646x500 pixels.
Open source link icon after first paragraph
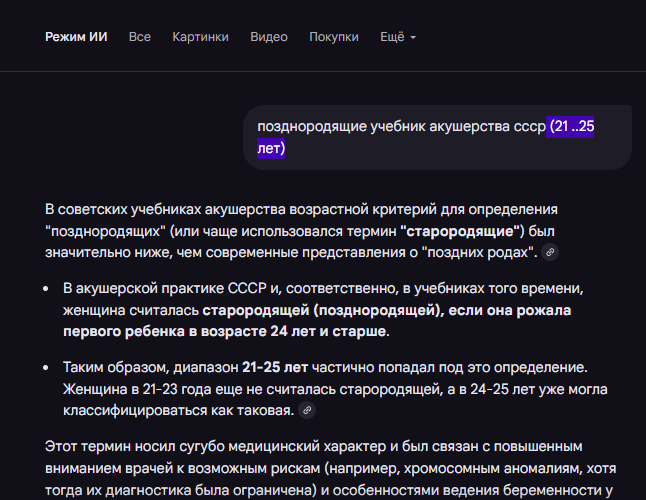(550, 252)
